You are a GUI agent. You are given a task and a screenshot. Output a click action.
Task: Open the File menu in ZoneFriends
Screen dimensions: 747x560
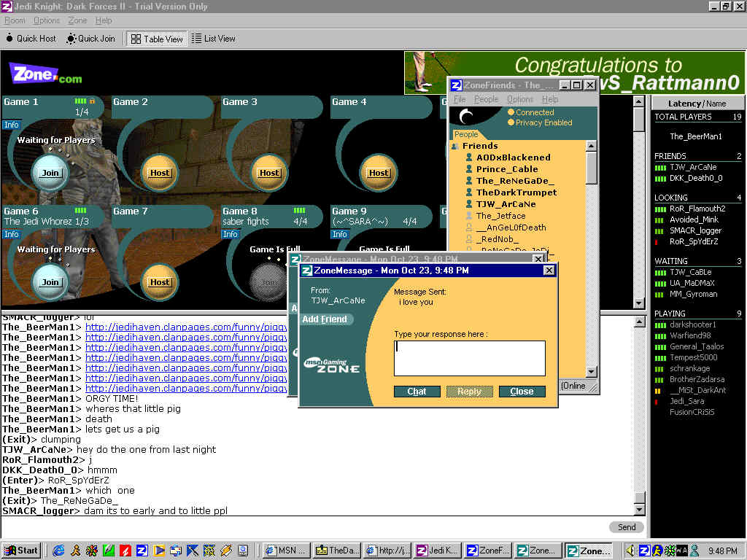[460, 99]
